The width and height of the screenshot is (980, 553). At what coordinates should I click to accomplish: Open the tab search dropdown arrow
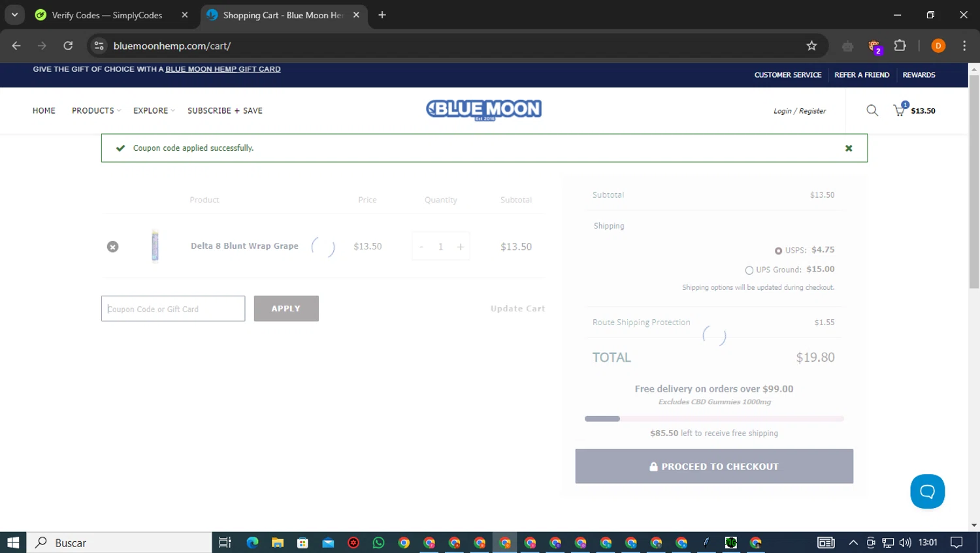point(14,15)
